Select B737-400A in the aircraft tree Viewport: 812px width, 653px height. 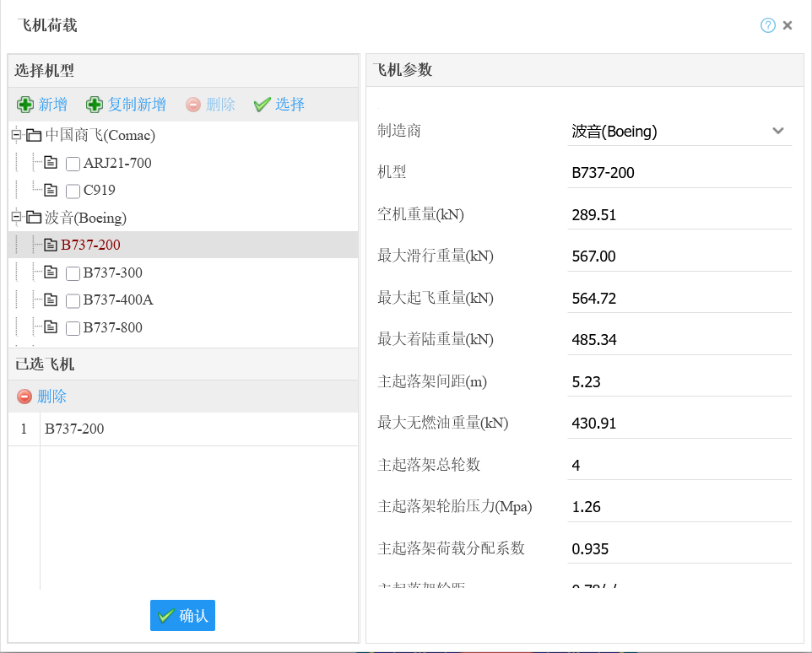click(117, 300)
